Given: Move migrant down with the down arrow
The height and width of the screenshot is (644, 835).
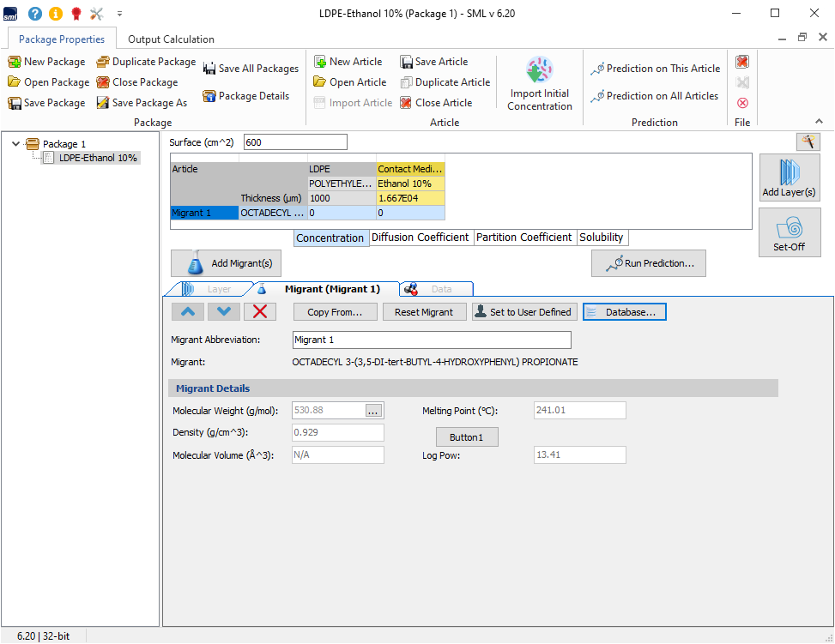Looking at the screenshot, I should (223, 312).
